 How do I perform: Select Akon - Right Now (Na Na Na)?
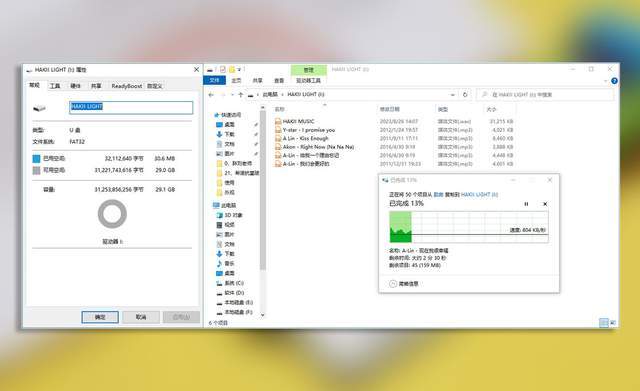318,147
